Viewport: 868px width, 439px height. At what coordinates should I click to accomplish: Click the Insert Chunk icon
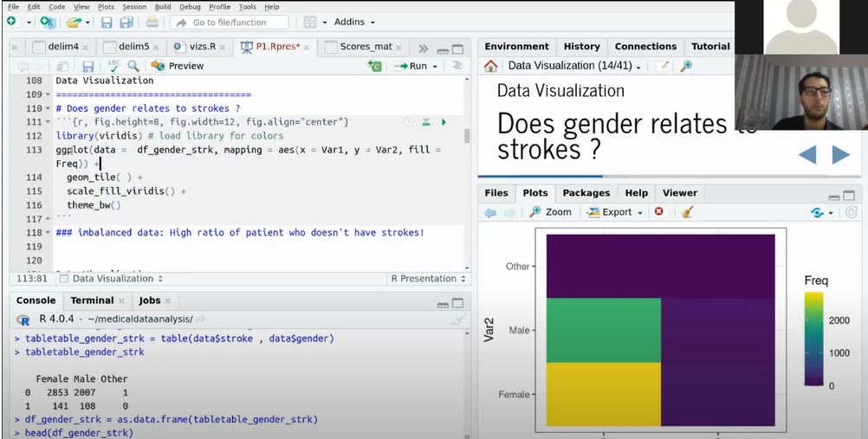pyautogui.click(x=375, y=66)
